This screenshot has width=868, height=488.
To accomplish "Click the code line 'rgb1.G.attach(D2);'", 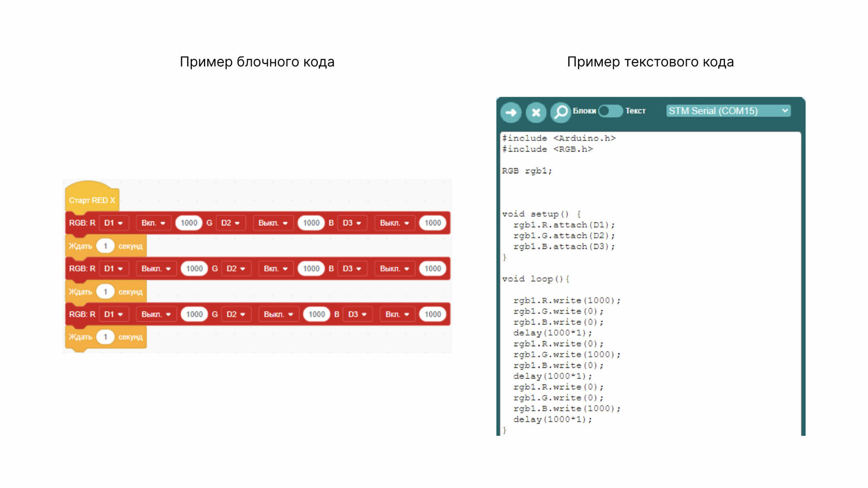I will click(564, 235).
